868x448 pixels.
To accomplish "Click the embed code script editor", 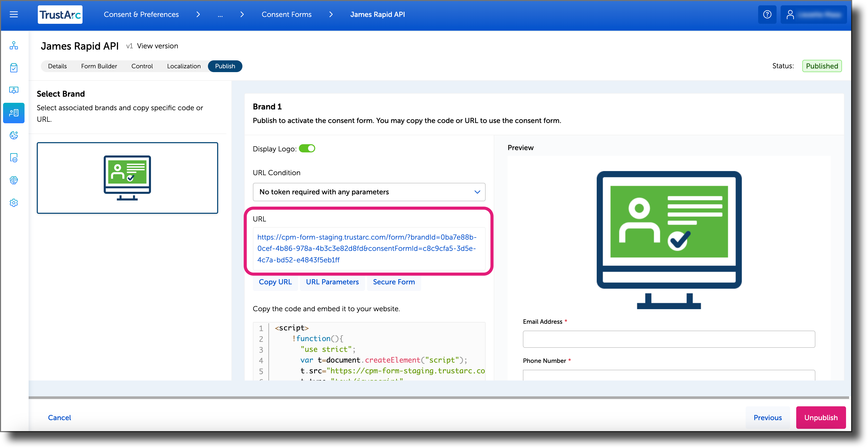I will [369, 352].
